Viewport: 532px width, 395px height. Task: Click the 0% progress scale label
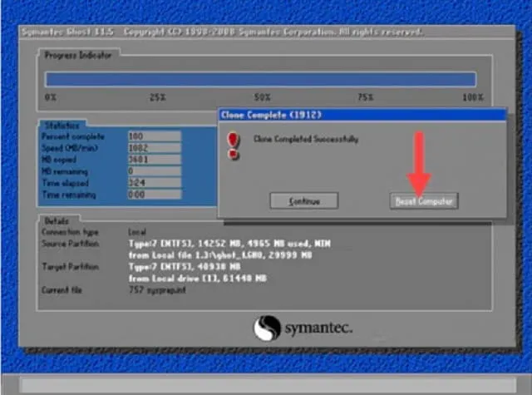(51, 98)
